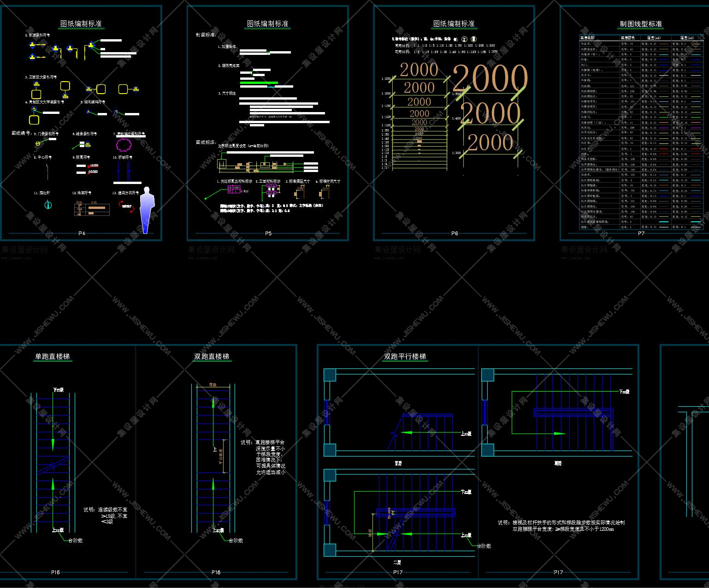Select the 2000 sample at scale 1:400

click(490, 113)
